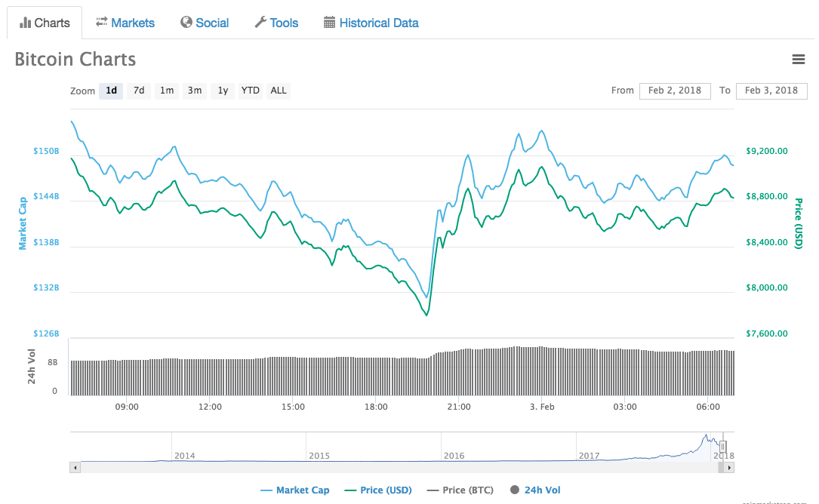The image size is (819, 504).
Task: Click the $126B market cap axis label
Action: click(x=47, y=333)
